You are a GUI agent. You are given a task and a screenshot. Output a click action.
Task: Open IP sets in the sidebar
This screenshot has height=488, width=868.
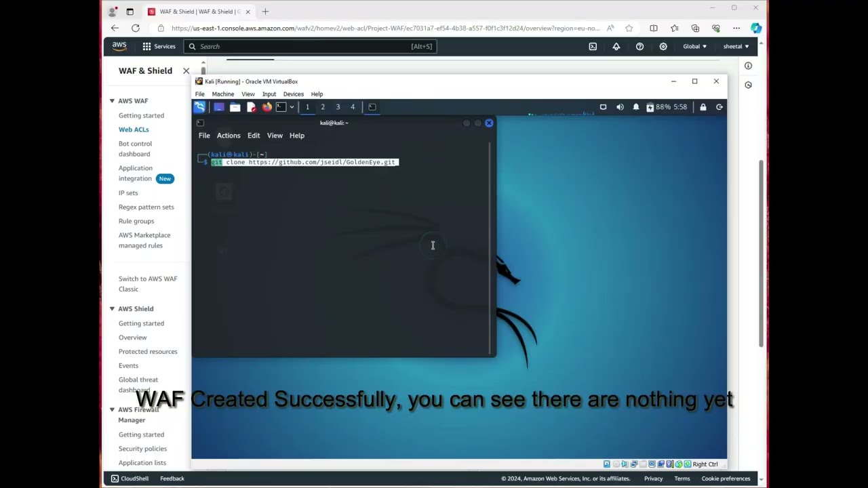tap(128, 193)
